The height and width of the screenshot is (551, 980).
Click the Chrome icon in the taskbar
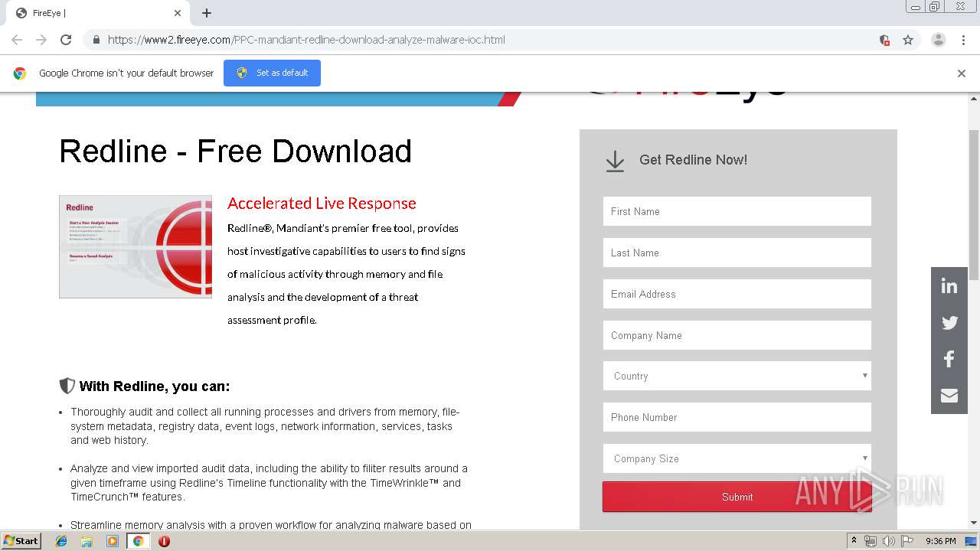pyautogui.click(x=139, y=541)
